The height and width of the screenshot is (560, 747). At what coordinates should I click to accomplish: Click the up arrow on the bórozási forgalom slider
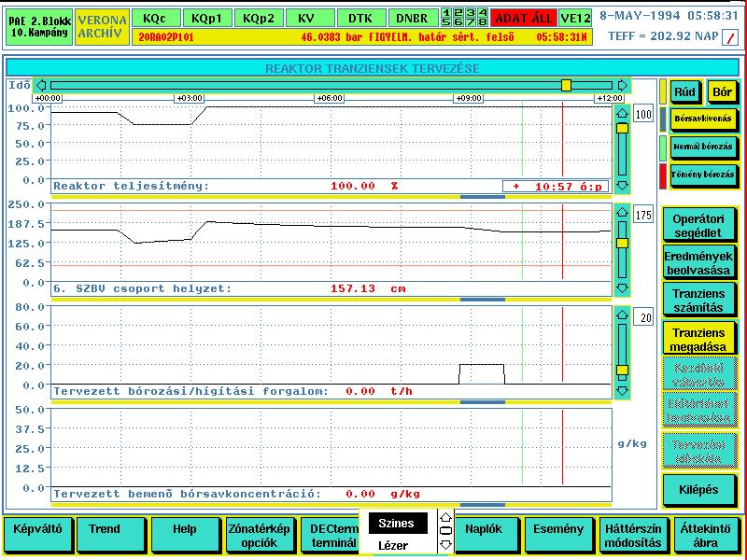pos(622,315)
